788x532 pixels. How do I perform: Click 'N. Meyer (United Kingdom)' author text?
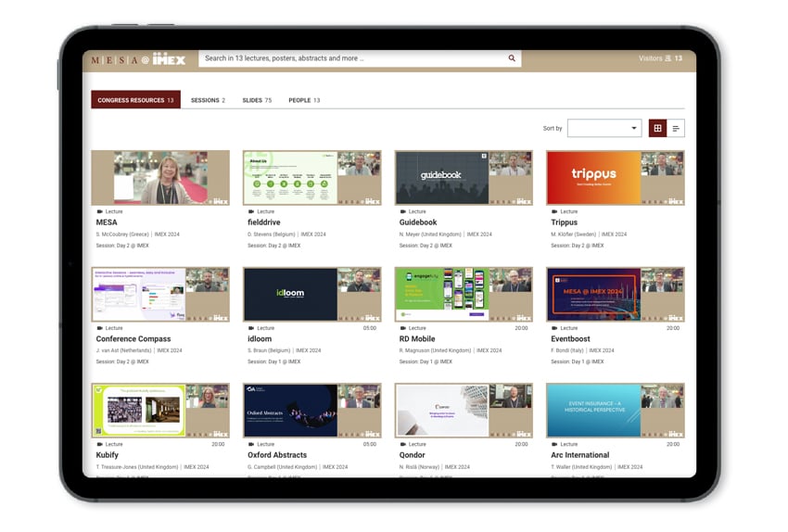pyautogui.click(x=430, y=234)
